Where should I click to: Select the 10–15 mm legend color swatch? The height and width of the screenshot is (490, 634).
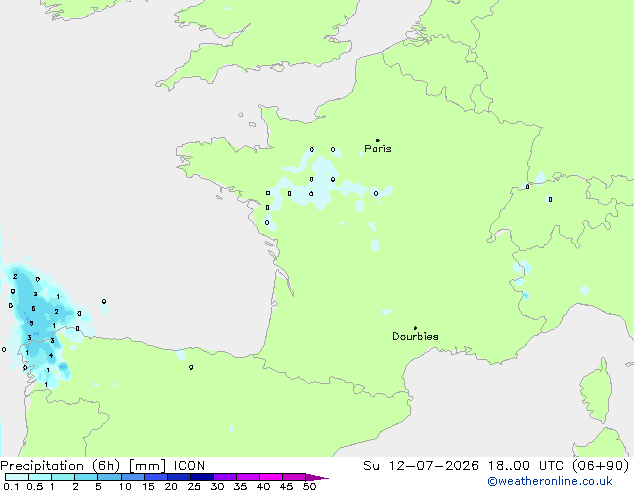point(132,477)
